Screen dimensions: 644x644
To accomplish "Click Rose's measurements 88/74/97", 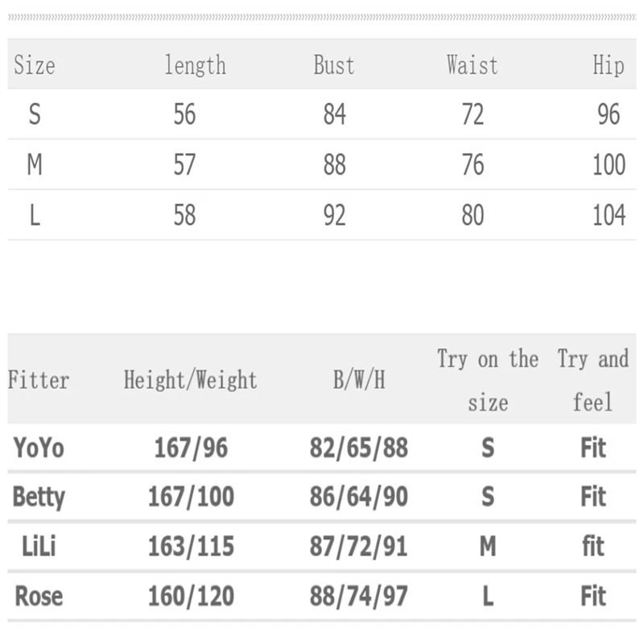I will tap(359, 597).
